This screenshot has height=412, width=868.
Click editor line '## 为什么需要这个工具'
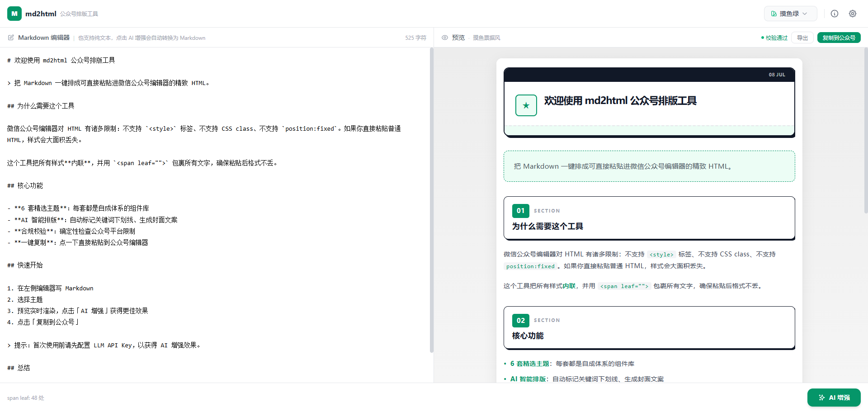click(x=41, y=106)
